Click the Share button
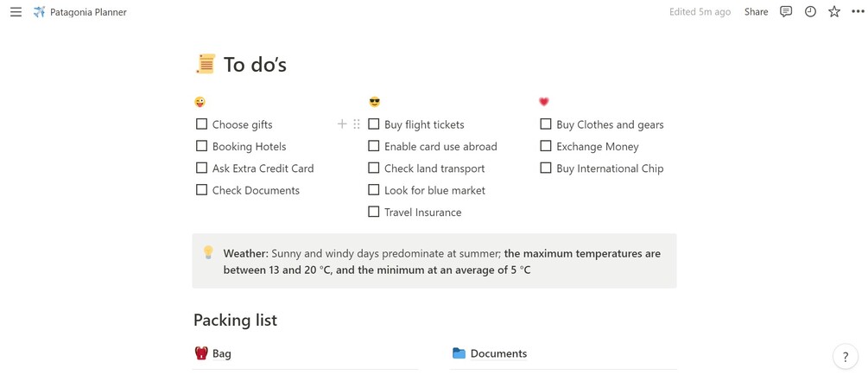The height and width of the screenshot is (381, 868). point(756,12)
